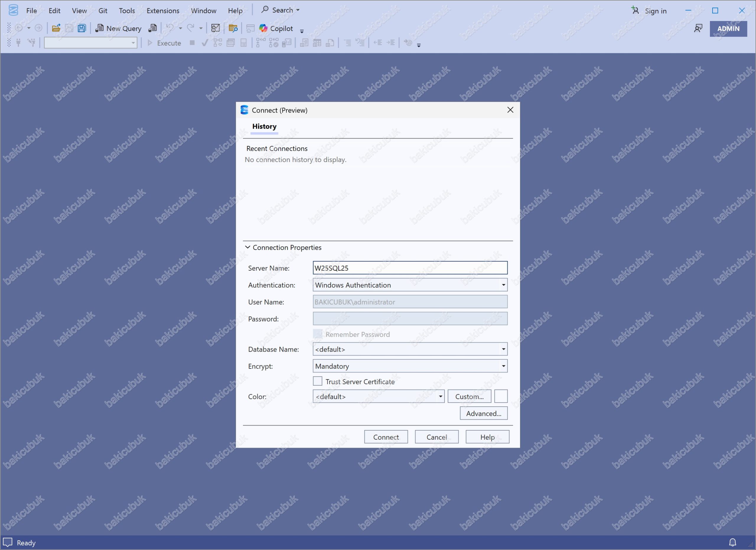756x550 pixels.
Task: Click the Find in Files folder-search icon
Action: click(x=233, y=28)
